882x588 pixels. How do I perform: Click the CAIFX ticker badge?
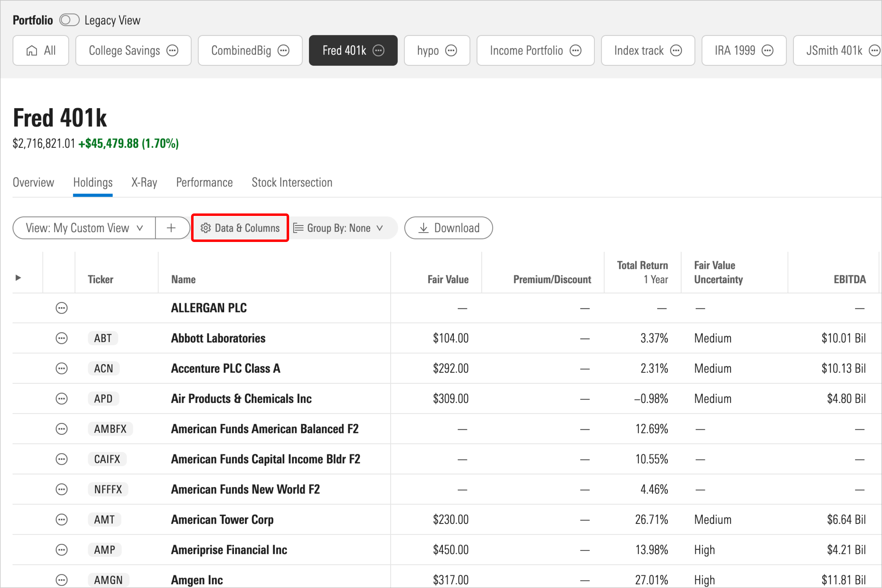coord(107,459)
